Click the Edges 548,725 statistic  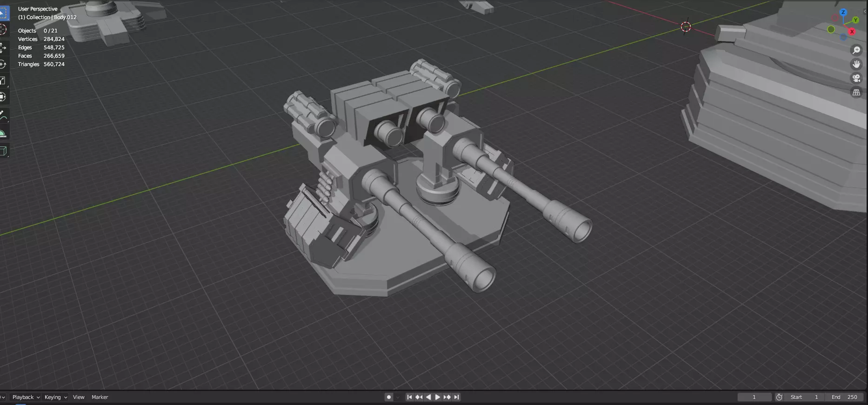(41, 47)
